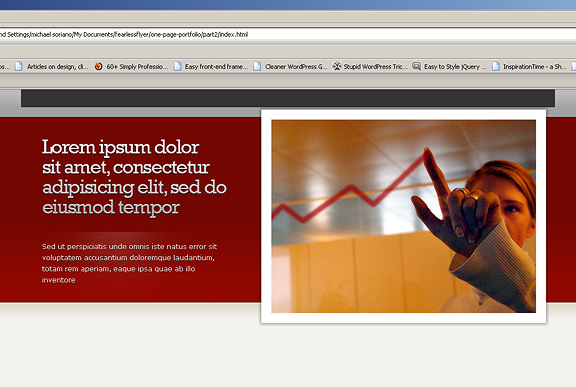Open the 'Easy to Style jQuery...' bookmark
The width and height of the screenshot is (576, 387).
449,66
